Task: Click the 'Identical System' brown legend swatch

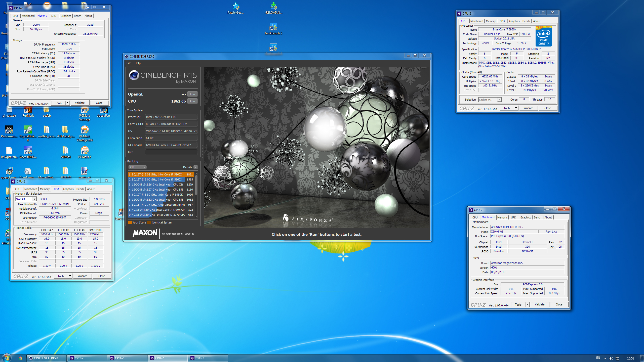Action: [x=149, y=222]
